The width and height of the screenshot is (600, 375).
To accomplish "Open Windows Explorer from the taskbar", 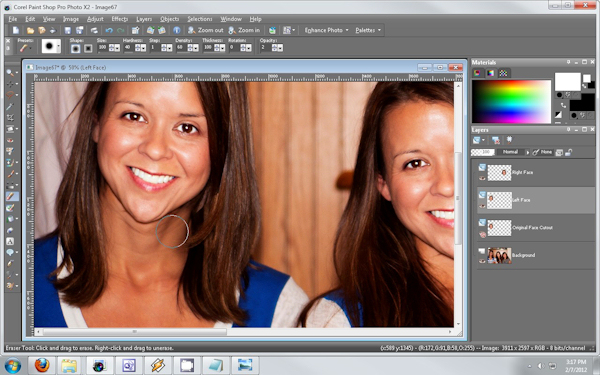I will (x=69, y=365).
